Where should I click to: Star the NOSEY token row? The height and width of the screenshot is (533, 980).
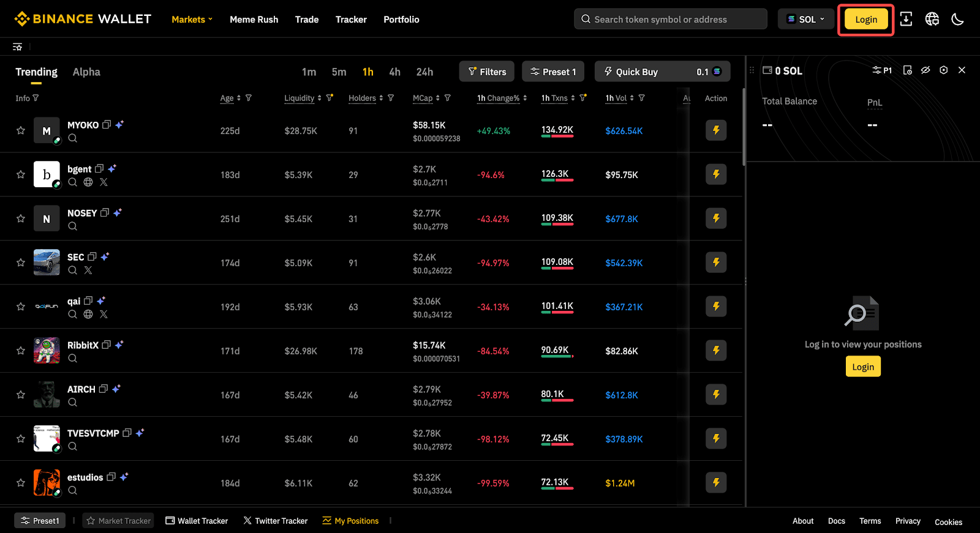point(21,218)
